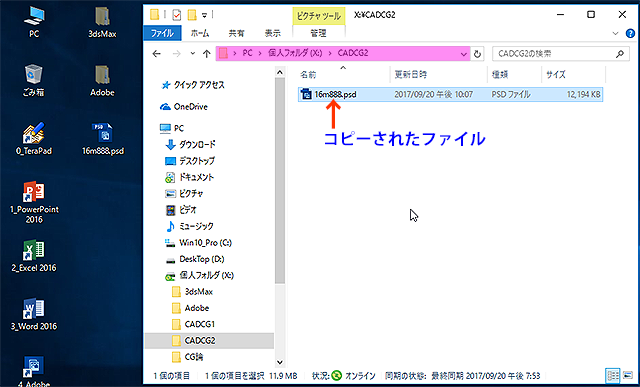Click 個人フォルダ (X:) in the address breadcrumb

(295, 53)
